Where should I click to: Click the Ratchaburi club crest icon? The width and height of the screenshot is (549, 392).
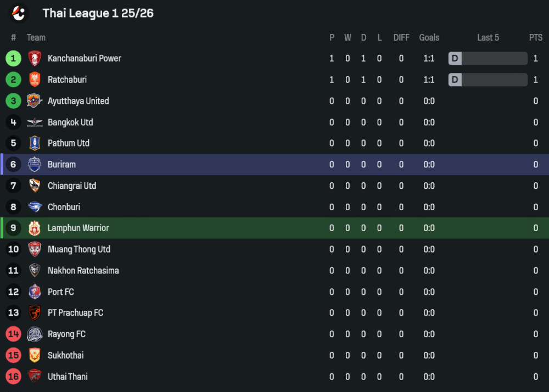[x=35, y=80]
